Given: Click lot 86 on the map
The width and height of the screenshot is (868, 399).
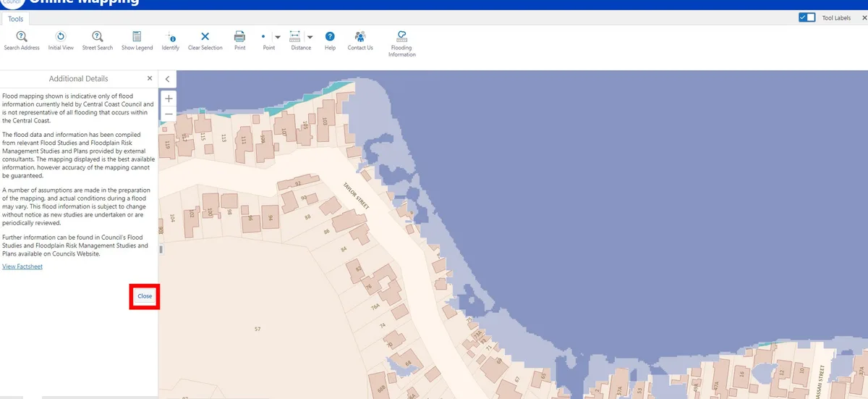Looking at the screenshot, I should [326, 232].
